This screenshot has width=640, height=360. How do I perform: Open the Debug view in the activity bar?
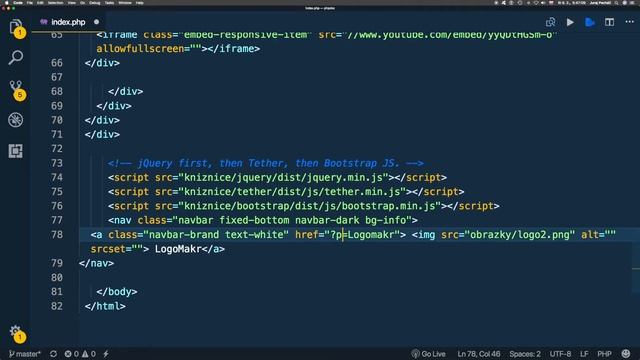[16, 120]
